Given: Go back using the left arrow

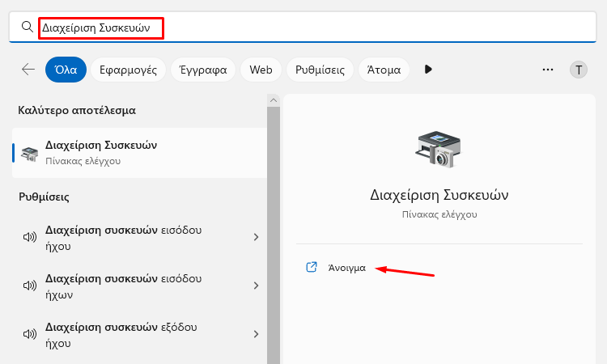Looking at the screenshot, I should [x=28, y=70].
